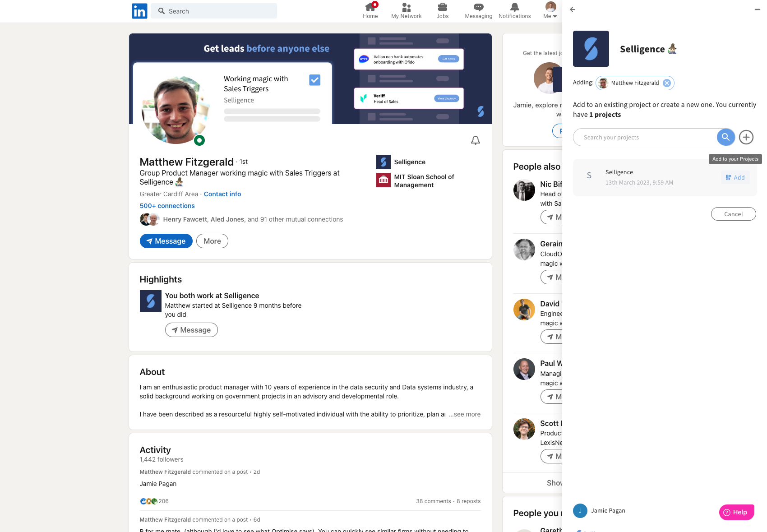
Task: Click the profile notification bell icon
Action: coord(476,140)
